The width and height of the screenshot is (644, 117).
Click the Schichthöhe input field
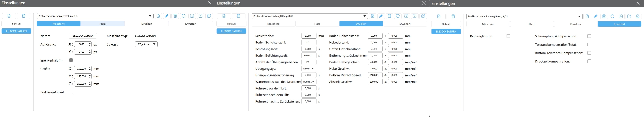309,36
